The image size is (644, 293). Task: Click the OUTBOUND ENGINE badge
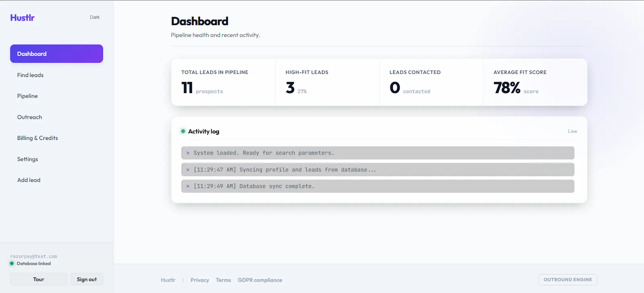[x=568, y=280]
